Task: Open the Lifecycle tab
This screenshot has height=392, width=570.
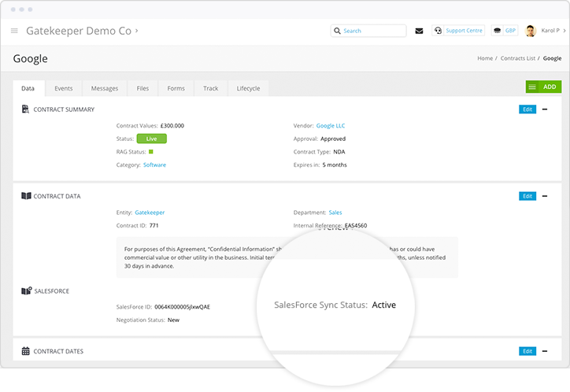Action: (x=248, y=88)
